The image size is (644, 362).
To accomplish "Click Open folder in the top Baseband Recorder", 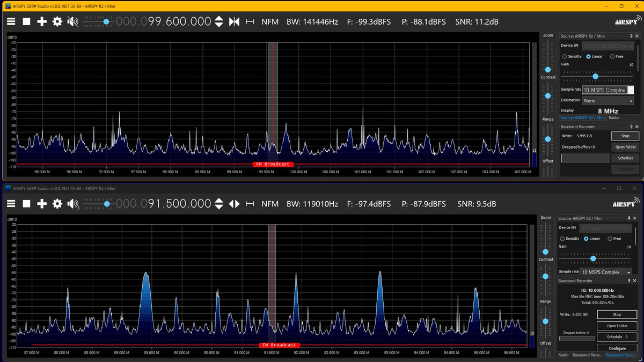I will point(625,147).
